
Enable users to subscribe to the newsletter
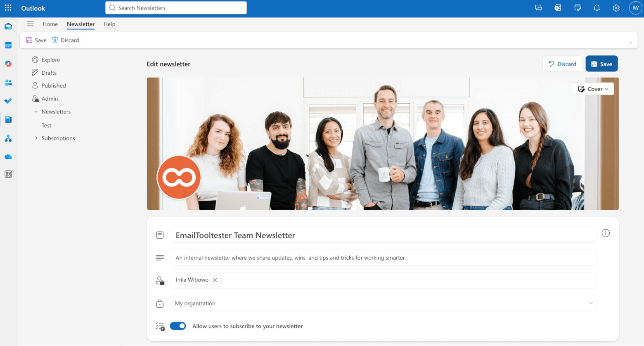point(178,326)
